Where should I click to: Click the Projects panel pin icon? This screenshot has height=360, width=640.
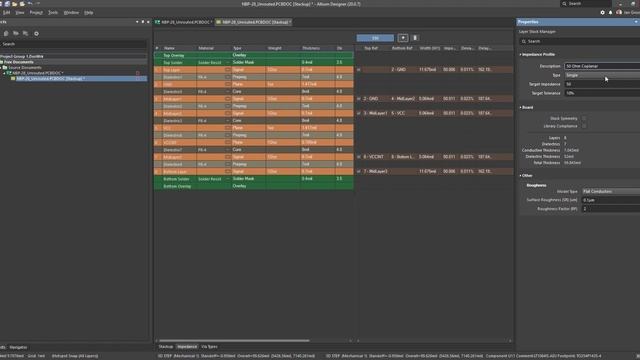(x=143, y=22)
